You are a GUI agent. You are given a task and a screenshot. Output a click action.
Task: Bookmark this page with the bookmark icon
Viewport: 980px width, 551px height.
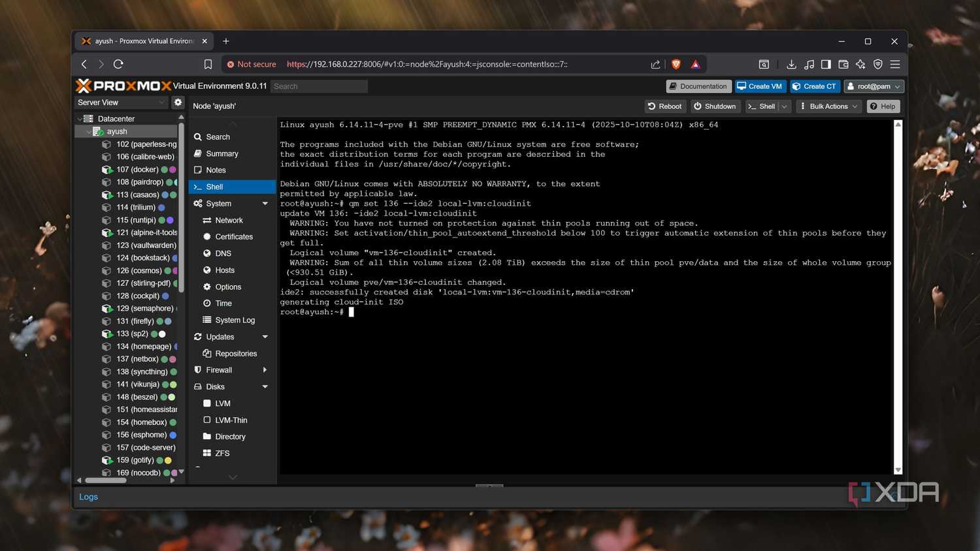pos(208,64)
